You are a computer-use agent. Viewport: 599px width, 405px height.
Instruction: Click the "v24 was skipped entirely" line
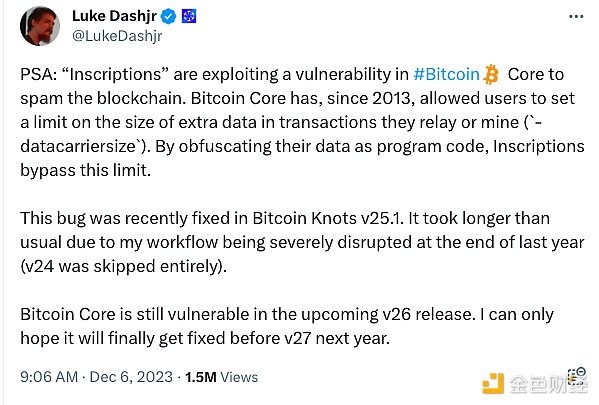(x=123, y=266)
